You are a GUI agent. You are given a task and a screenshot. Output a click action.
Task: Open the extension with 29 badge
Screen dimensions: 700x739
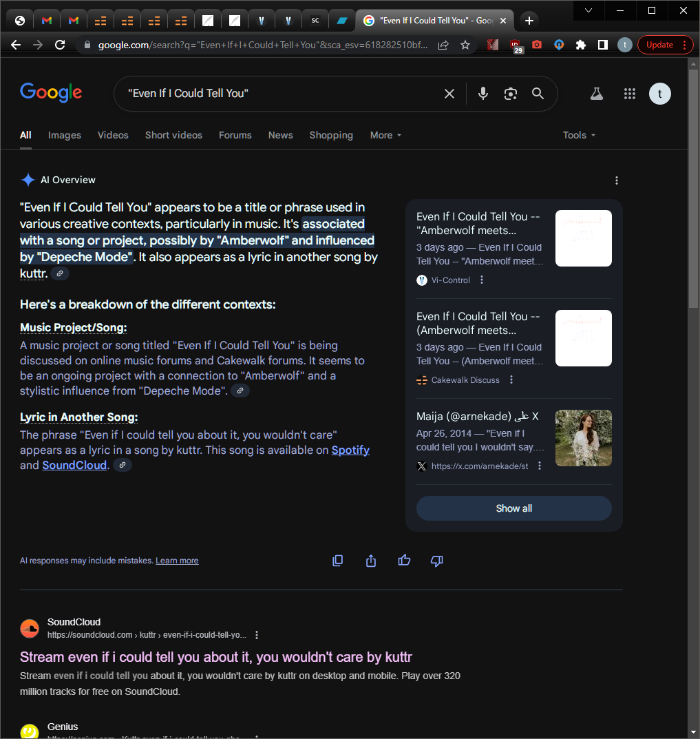(516, 45)
